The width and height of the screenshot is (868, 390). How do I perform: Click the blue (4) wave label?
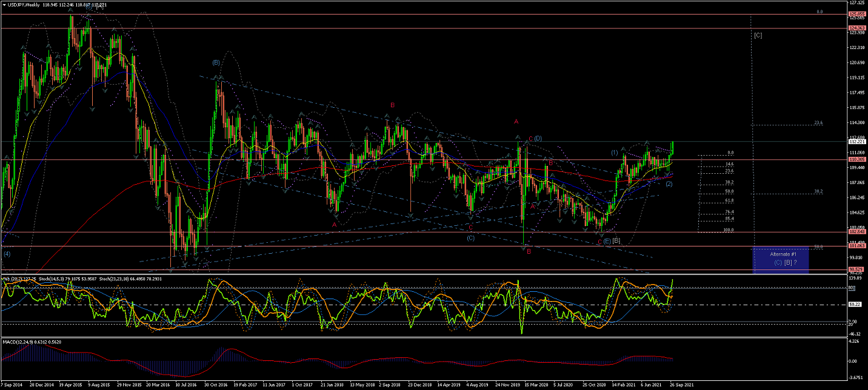pyautogui.click(x=7, y=254)
